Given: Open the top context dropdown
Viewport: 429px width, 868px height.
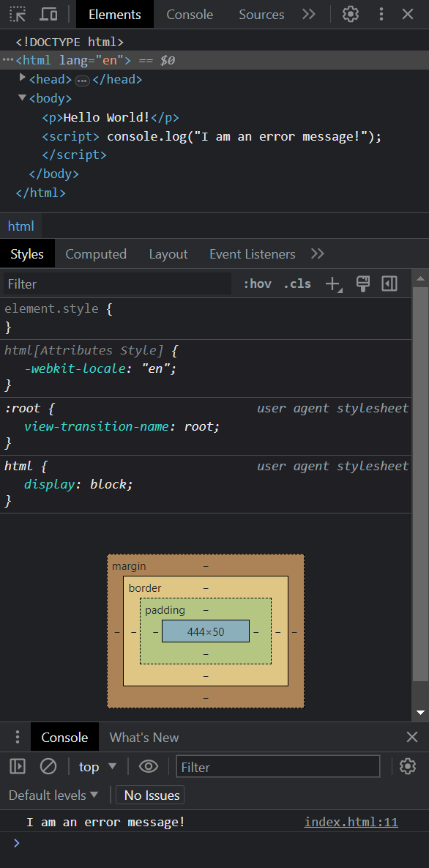Looking at the screenshot, I should pyautogui.click(x=98, y=767).
